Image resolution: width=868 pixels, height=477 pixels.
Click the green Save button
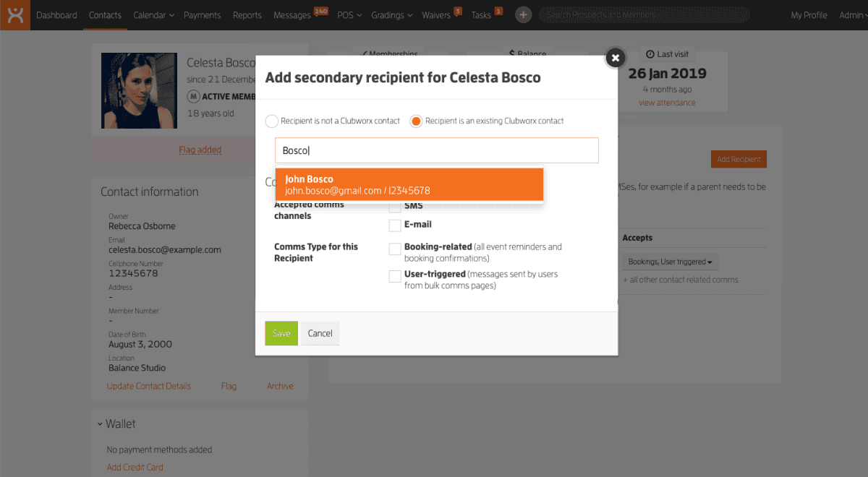click(281, 333)
